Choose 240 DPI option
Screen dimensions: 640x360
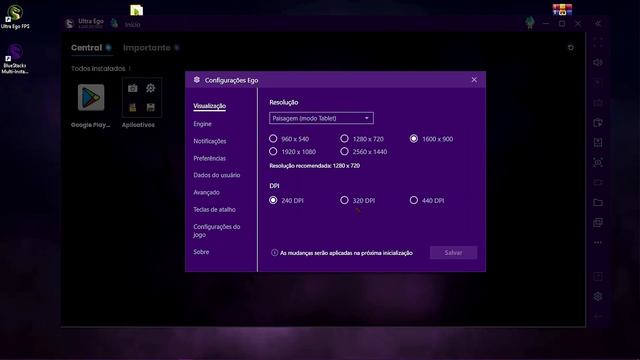(x=287, y=200)
